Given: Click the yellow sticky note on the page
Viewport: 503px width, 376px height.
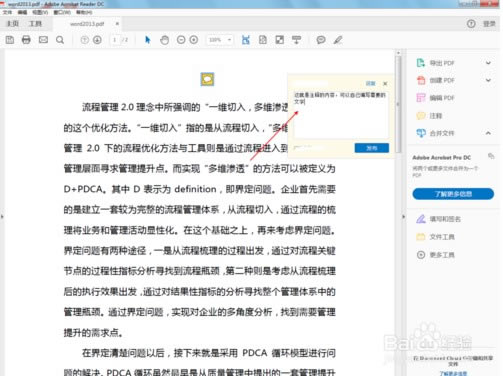Looking at the screenshot, I should (207, 79).
